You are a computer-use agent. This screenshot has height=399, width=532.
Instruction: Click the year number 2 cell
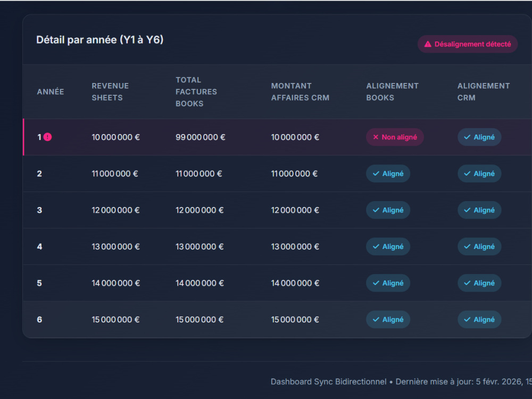pos(39,174)
